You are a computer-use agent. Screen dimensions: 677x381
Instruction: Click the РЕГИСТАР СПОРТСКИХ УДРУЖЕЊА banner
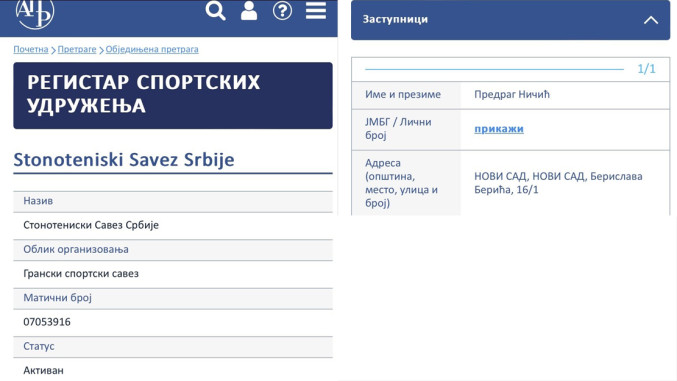click(173, 95)
